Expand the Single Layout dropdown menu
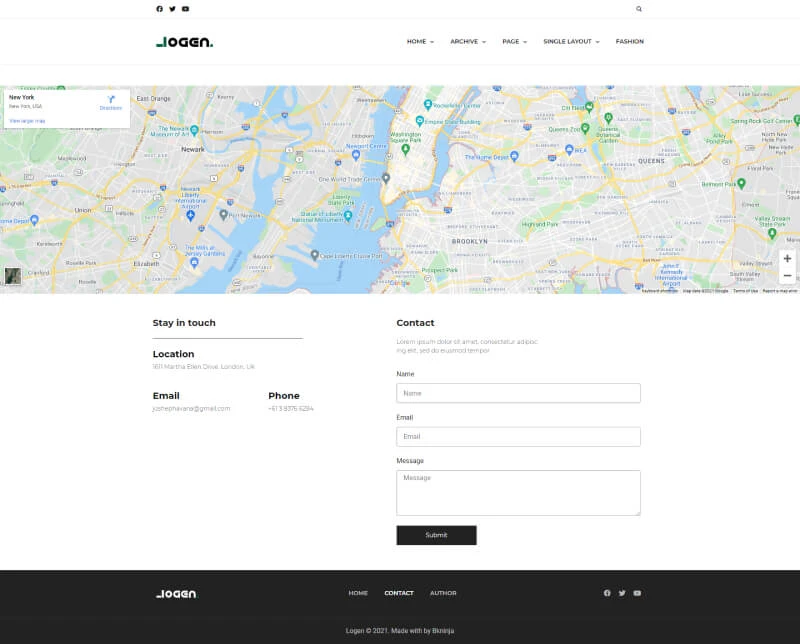The width and height of the screenshot is (800, 644). coord(571,42)
